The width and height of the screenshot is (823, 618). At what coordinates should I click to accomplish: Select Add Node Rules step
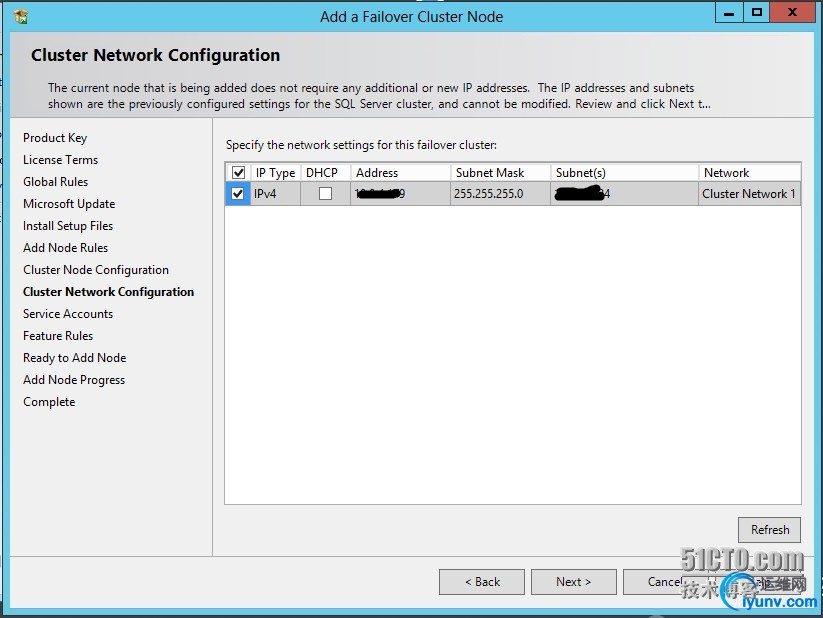(65, 248)
